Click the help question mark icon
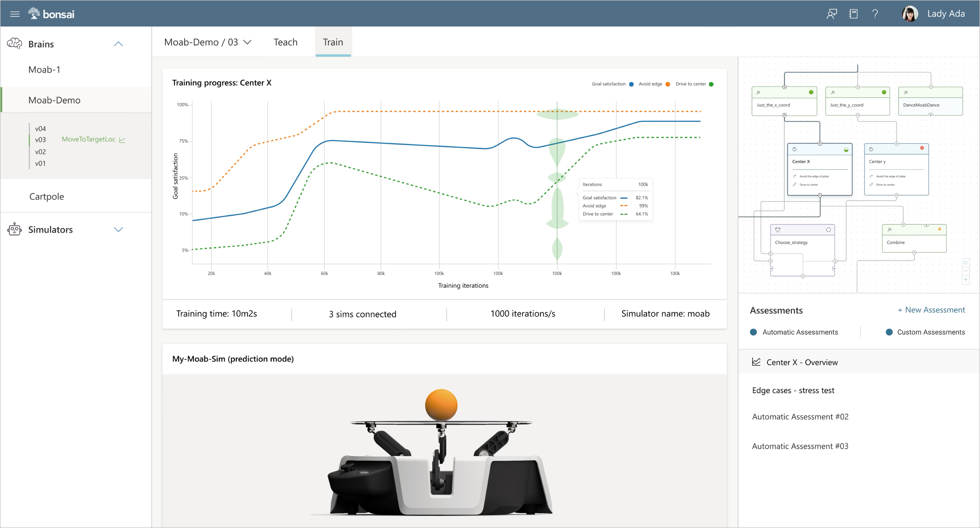 (x=875, y=14)
